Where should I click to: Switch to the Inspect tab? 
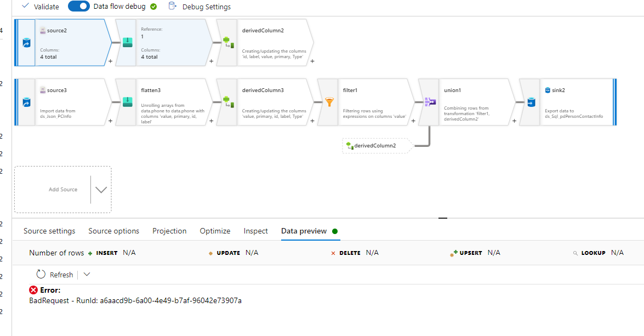click(255, 231)
